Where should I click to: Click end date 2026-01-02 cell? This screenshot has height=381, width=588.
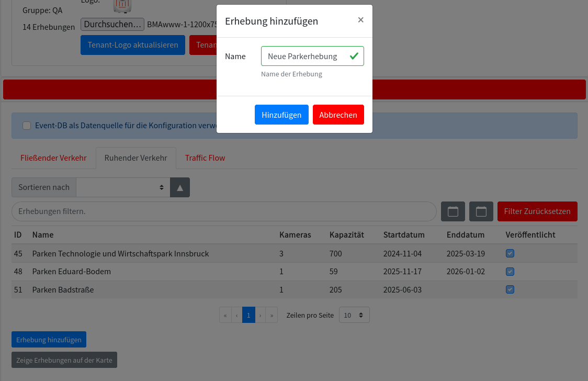click(466, 272)
